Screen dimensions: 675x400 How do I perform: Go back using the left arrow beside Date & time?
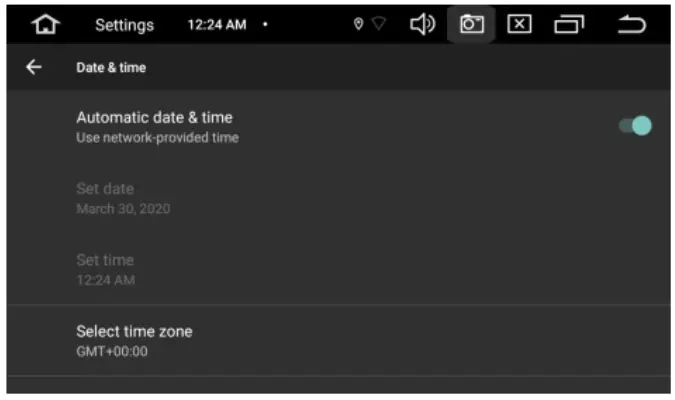point(34,67)
